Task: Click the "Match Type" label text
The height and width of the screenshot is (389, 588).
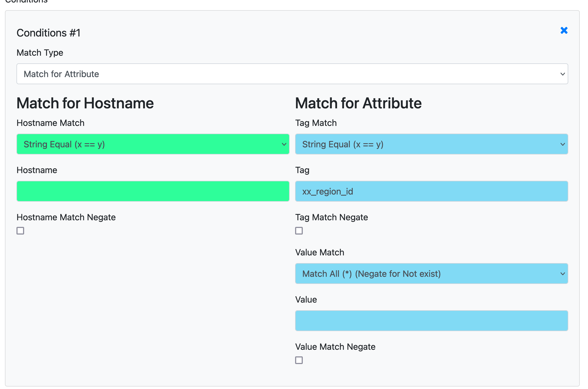Action: pyautogui.click(x=40, y=53)
